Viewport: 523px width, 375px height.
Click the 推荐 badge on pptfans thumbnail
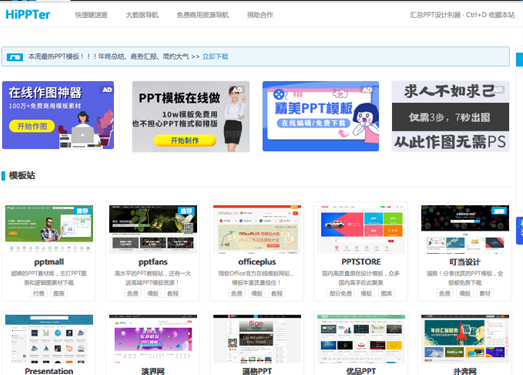click(x=186, y=211)
